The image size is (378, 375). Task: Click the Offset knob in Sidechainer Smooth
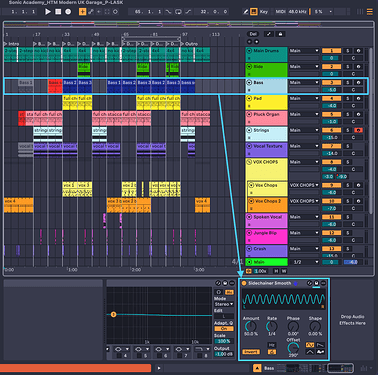pyautogui.click(x=293, y=348)
